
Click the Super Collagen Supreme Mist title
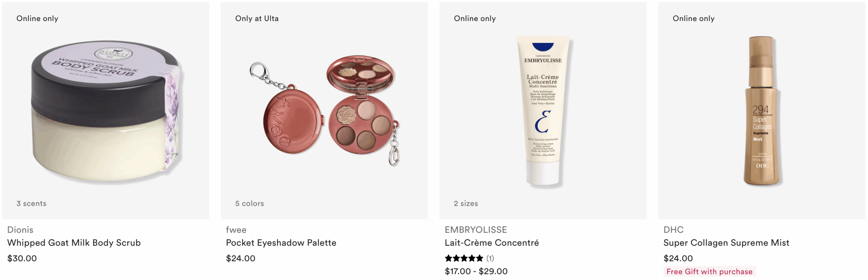pyautogui.click(x=726, y=243)
